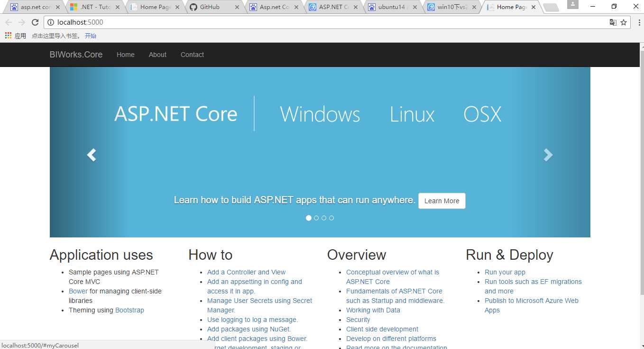Close the win10下vs2 tab
This screenshot has width=644, height=349.
pyautogui.click(x=474, y=7)
